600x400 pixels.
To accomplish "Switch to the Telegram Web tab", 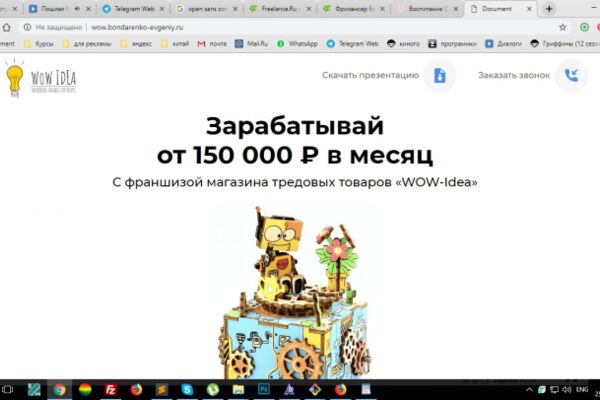I will [x=134, y=9].
